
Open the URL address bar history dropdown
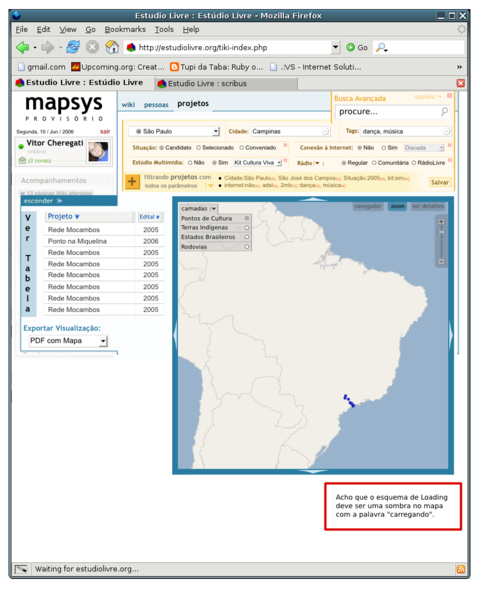(x=336, y=47)
